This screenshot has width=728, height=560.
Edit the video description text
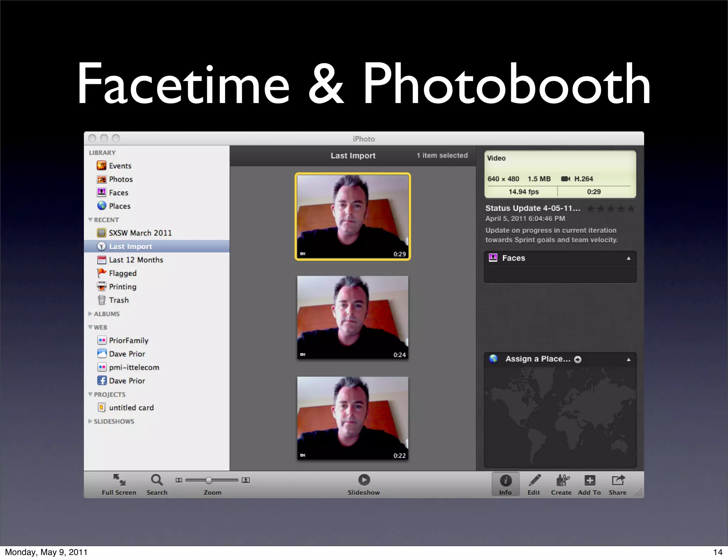pyautogui.click(x=552, y=235)
